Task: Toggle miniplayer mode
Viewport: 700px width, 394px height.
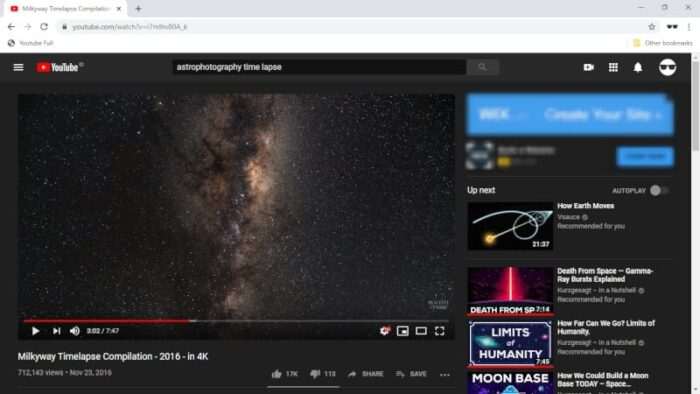Action: 403,331
